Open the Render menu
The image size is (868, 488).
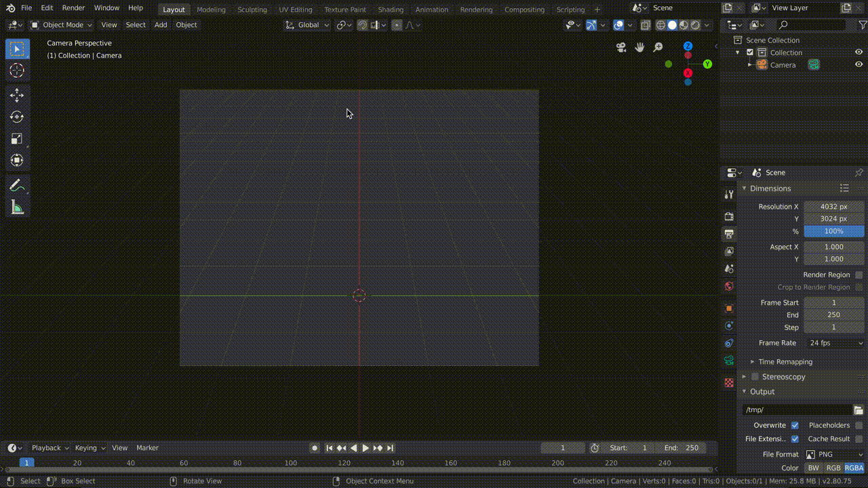(x=73, y=8)
